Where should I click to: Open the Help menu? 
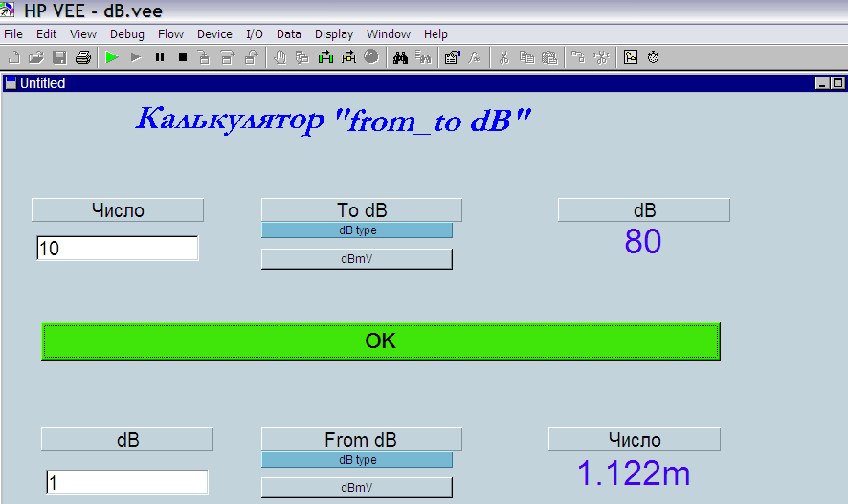point(435,34)
